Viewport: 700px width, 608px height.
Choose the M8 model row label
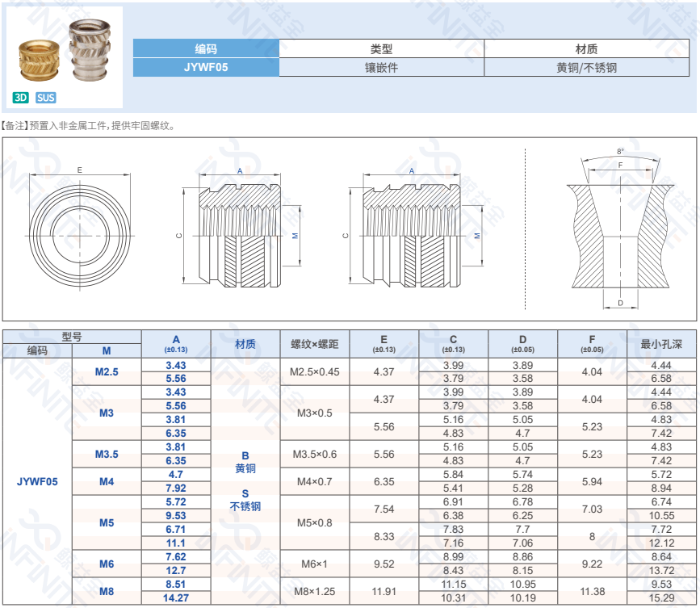coord(107,591)
